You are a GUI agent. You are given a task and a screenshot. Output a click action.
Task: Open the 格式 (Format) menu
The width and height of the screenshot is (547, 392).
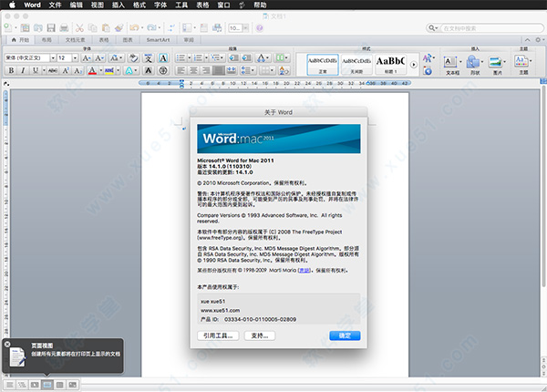tap(139, 5)
